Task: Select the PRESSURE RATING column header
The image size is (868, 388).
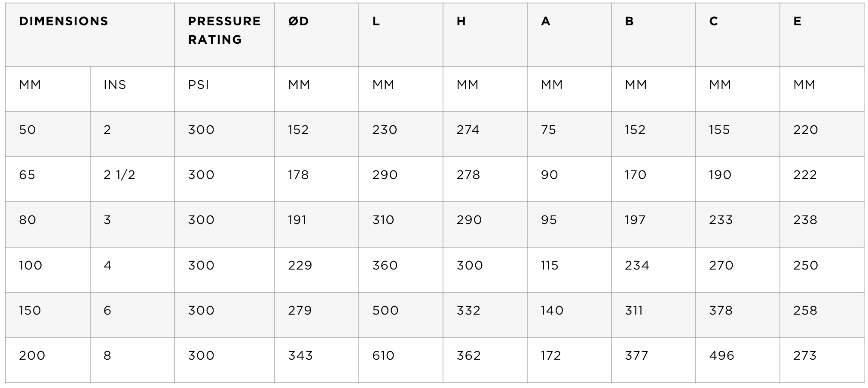Action: (224, 35)
